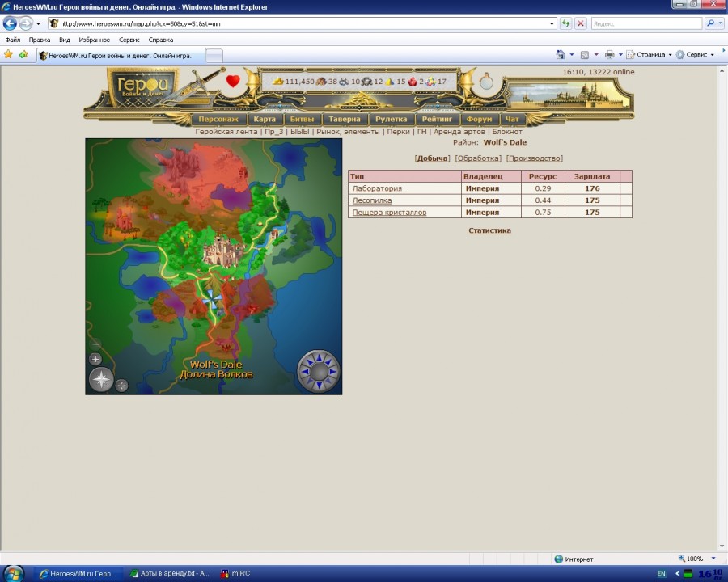
Task: Click the red Stop loading icon
Action: (580, 23)
